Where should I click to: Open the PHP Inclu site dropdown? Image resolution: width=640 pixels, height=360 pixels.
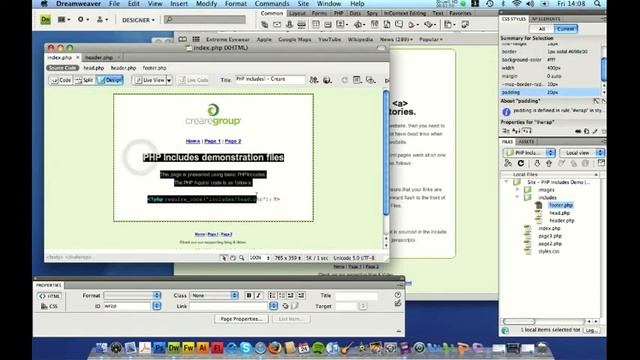click(x=529, y=153)
